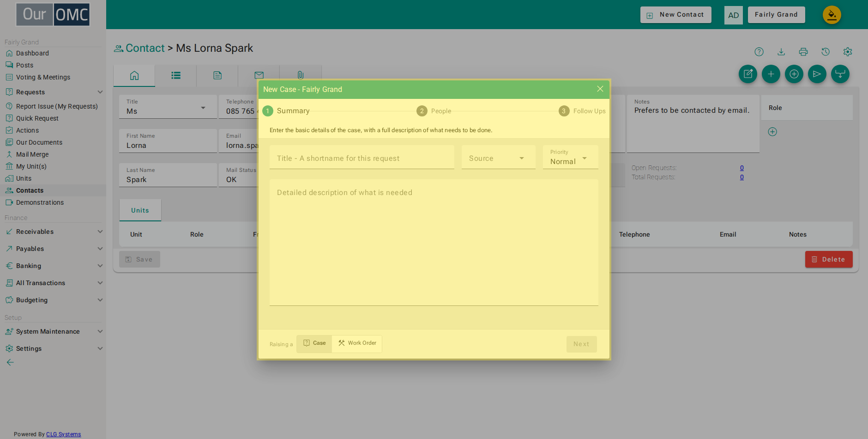Screen dimensions: 868x439
Task: Open the document notes tab icon
Action: tap(217, 75)
